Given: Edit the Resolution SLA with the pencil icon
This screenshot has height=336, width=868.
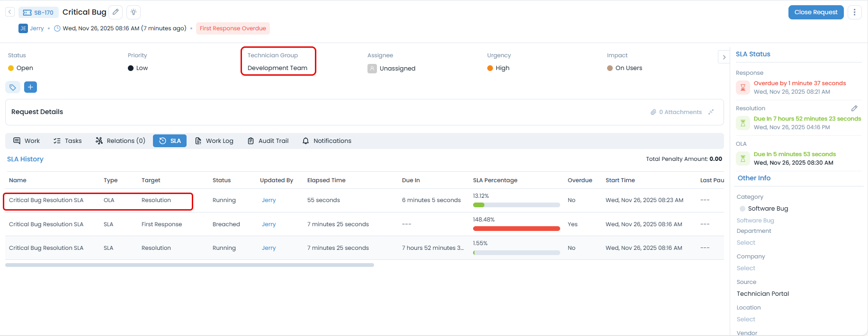Looking at the screenshot, I should point(854,108).
